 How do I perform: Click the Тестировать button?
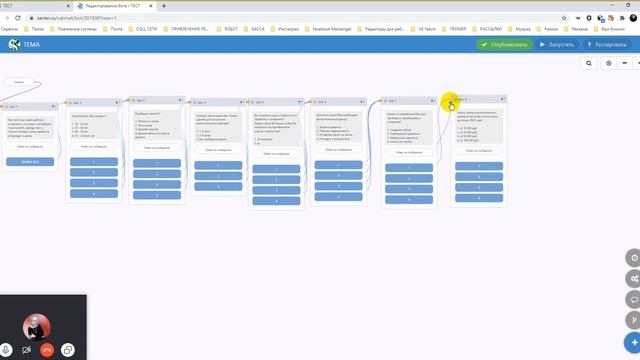[607, 44]
